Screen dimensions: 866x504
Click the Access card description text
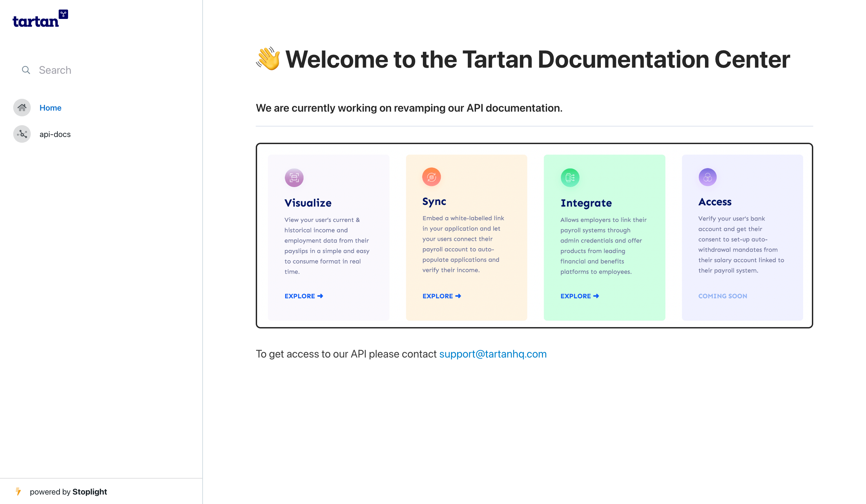[741, 245]
